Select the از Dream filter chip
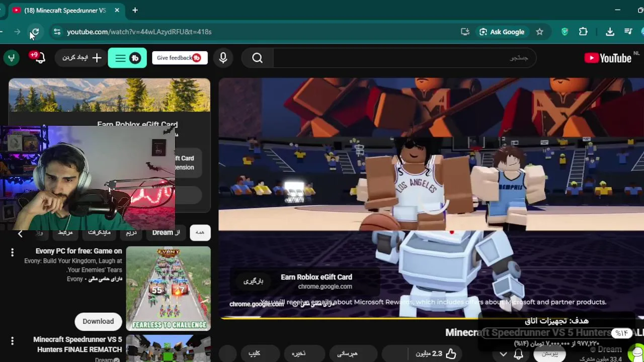This screenshot has width=644, height=362. pos(166,232)
